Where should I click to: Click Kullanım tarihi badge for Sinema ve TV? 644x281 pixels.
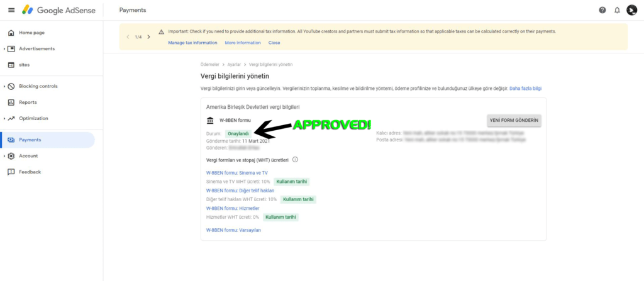(291, 182)
